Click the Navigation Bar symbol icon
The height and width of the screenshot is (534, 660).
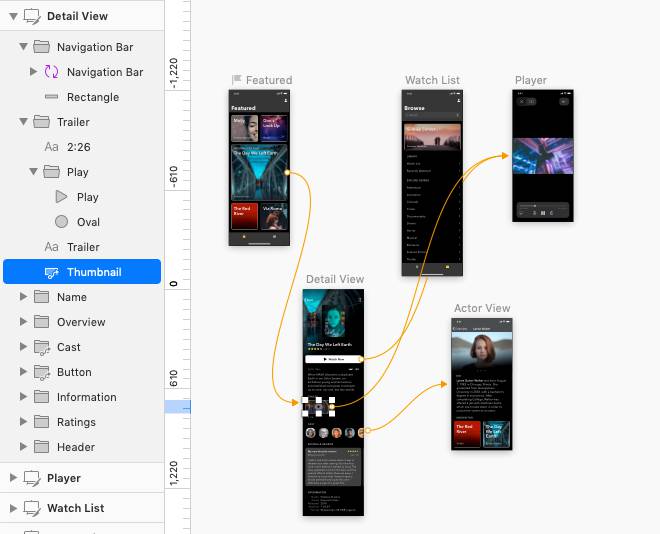coord(52,72)
